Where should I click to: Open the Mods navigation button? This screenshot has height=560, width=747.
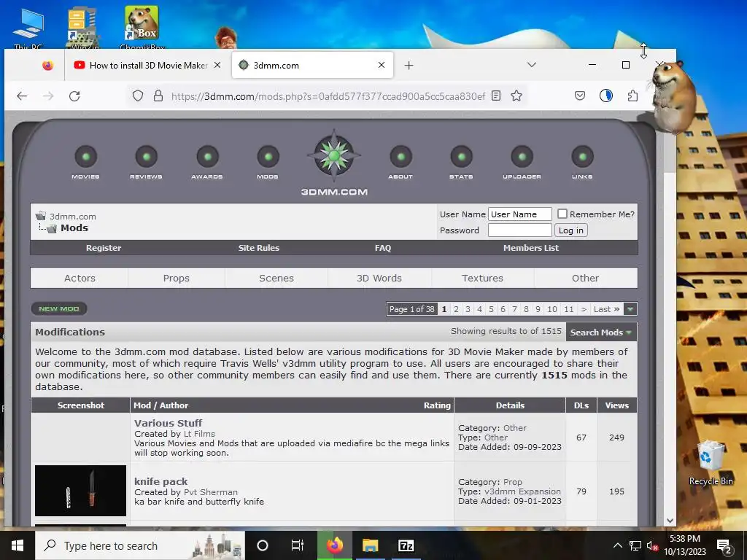pos(268,162)
